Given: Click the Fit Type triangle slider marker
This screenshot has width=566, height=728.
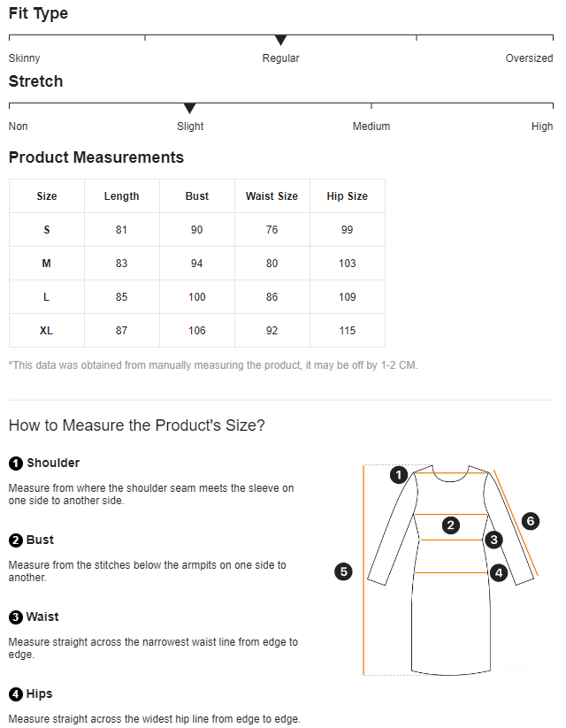Looking at the screenshot, I should point(280,41).
